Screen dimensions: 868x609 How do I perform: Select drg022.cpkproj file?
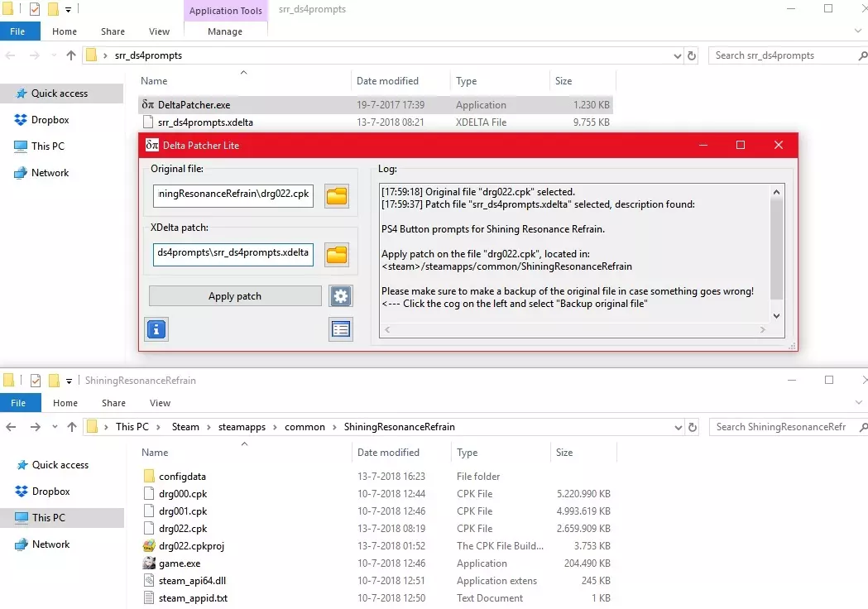click(376, 546)
